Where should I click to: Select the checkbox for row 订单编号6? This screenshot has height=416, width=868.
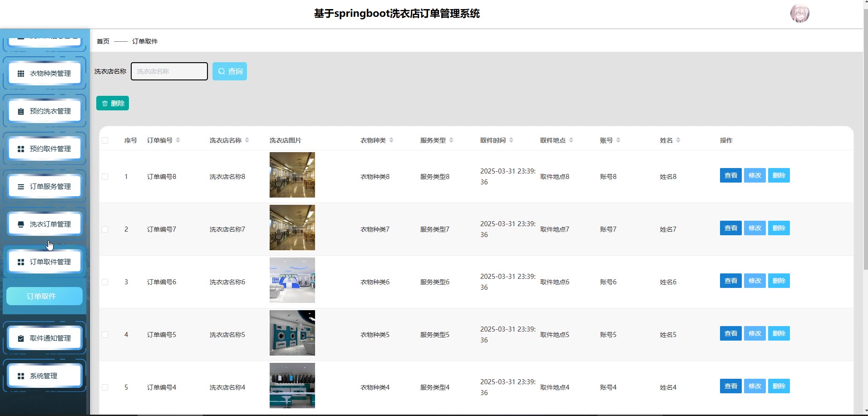click(105, 282)
